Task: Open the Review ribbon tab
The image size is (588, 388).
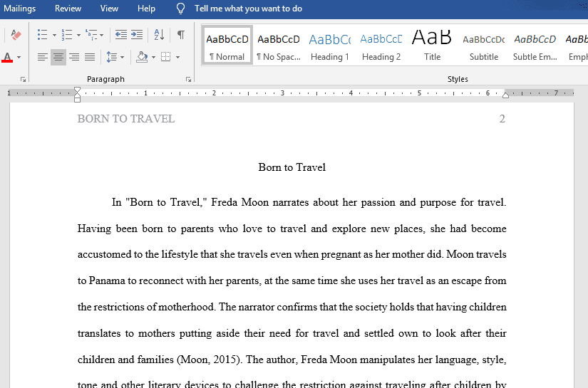Action: tap(68, 9)
